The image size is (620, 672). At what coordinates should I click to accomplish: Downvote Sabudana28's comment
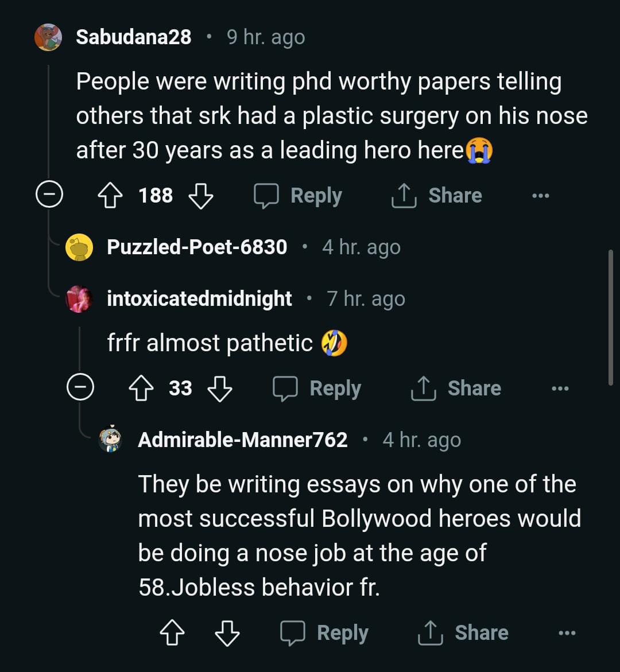click(x=201, y=196)
